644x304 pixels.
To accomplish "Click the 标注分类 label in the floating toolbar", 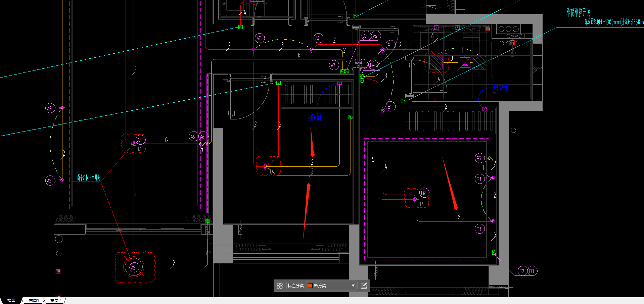I will pos(295,286).
